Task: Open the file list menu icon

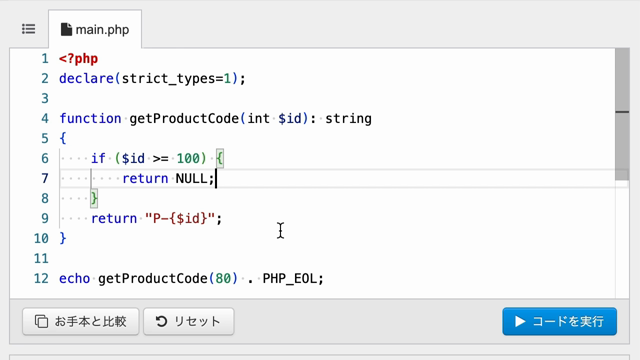Action: coord(29,29)
